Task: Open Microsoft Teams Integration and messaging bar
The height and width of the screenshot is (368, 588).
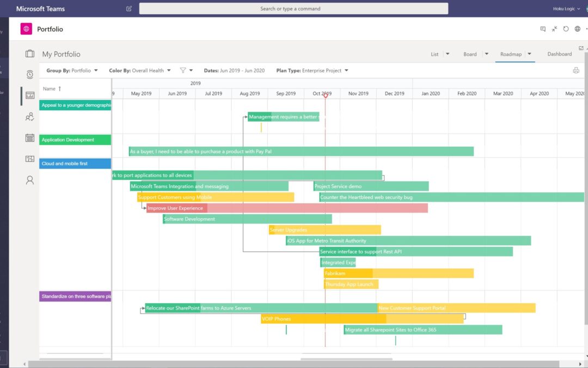Action: tap(209, 186)
